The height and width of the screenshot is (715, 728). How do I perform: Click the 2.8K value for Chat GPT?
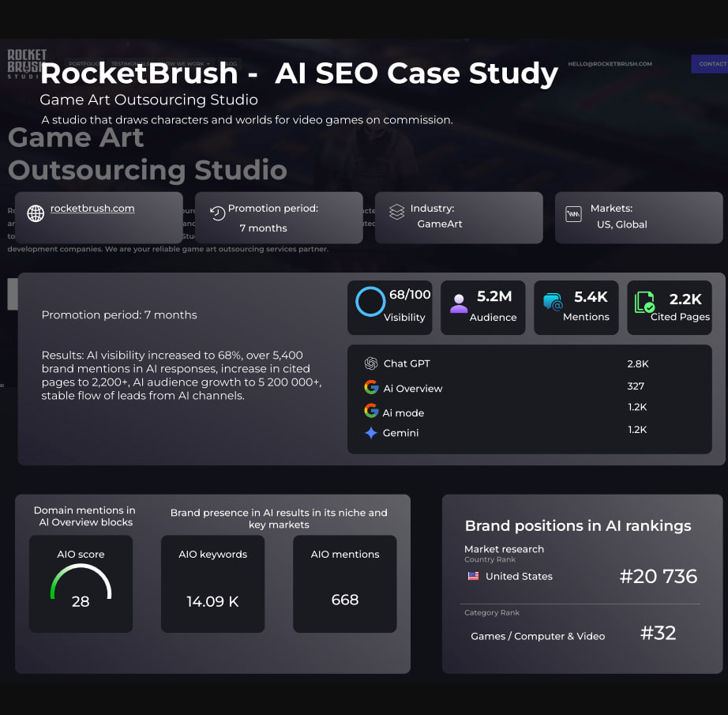(x=638, y=363)
